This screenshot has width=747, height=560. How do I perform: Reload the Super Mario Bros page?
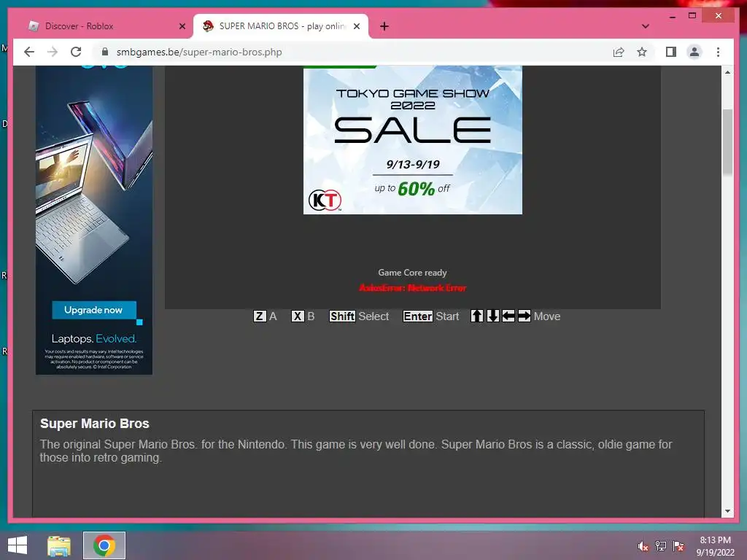tap(76, 52)
